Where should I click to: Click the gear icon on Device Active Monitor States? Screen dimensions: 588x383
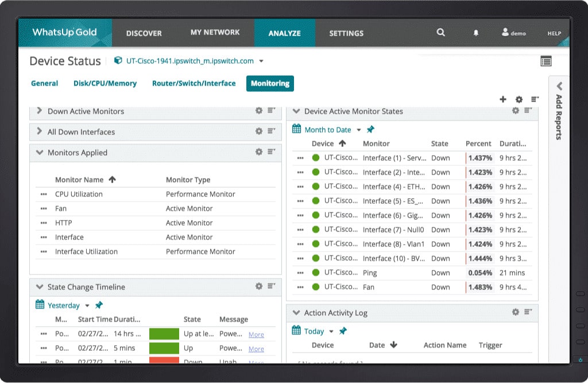[515, 111]
